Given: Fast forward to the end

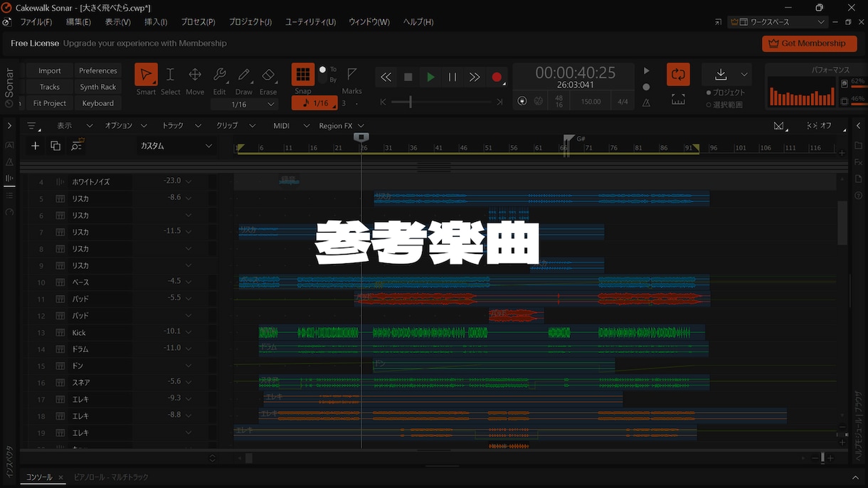Looking at the screenshot, I should click(x=475, y=77).
